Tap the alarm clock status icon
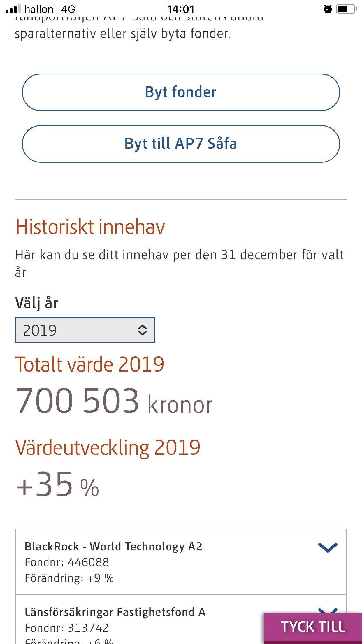The width and height of the screenshot is (362, 644). tap(328, 9)
